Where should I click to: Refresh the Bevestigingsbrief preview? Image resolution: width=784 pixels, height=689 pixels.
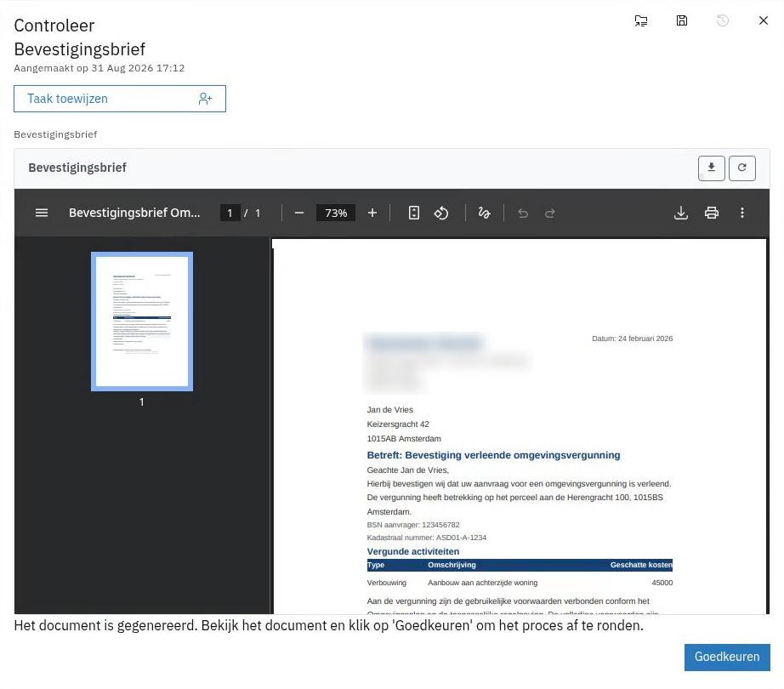[742, 168]
